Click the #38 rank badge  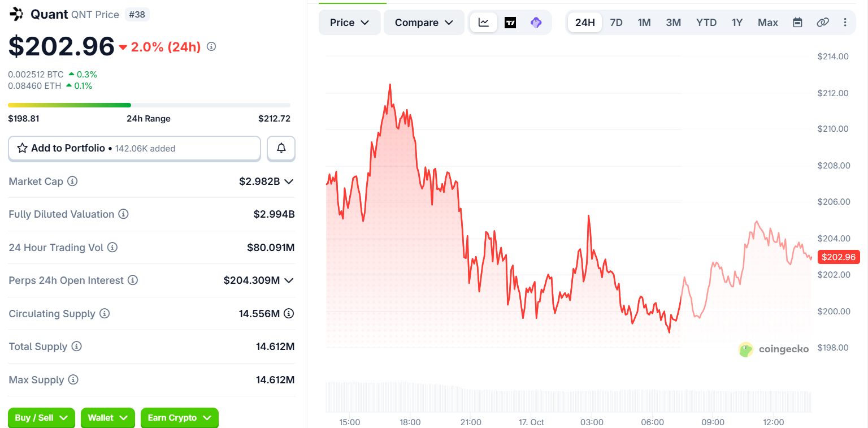click(137, 15)
